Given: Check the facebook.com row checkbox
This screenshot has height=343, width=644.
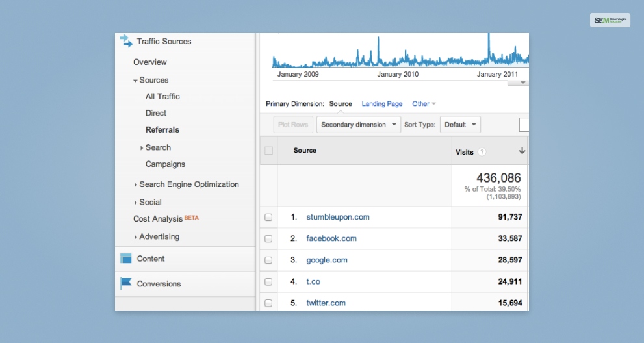Looking at the screenshot, I should 268,238.
